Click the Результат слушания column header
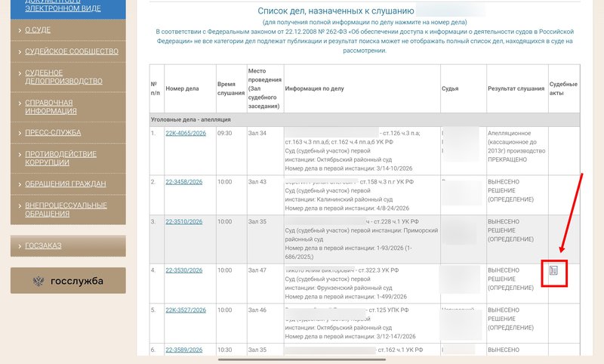The height and width of the screenshot is (364, 604). [x=516, y=88]
